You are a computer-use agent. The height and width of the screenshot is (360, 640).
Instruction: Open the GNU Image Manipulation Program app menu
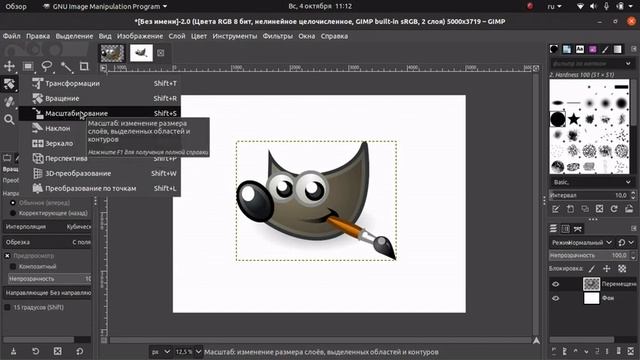(105, 6)
